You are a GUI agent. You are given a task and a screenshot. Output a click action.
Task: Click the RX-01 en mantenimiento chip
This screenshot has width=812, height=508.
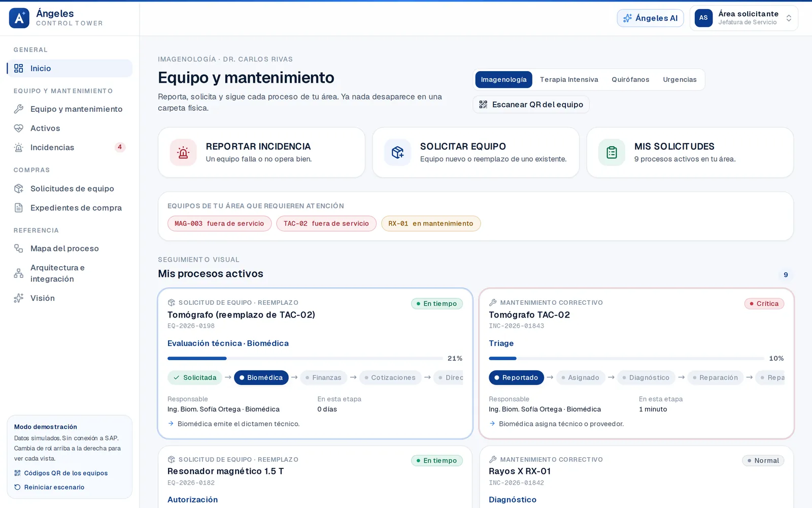click(431, 224)
